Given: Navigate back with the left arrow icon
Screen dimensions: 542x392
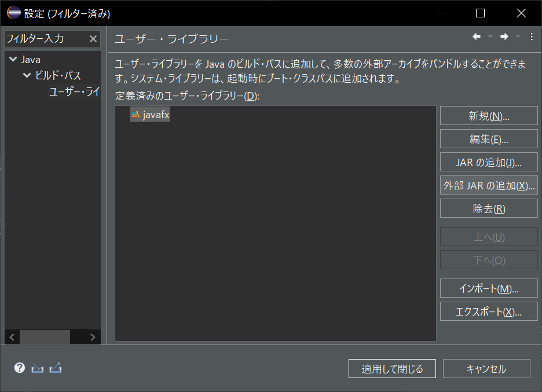Looking at the screenshot, I should pyautogui.click(x=476, y=36).
